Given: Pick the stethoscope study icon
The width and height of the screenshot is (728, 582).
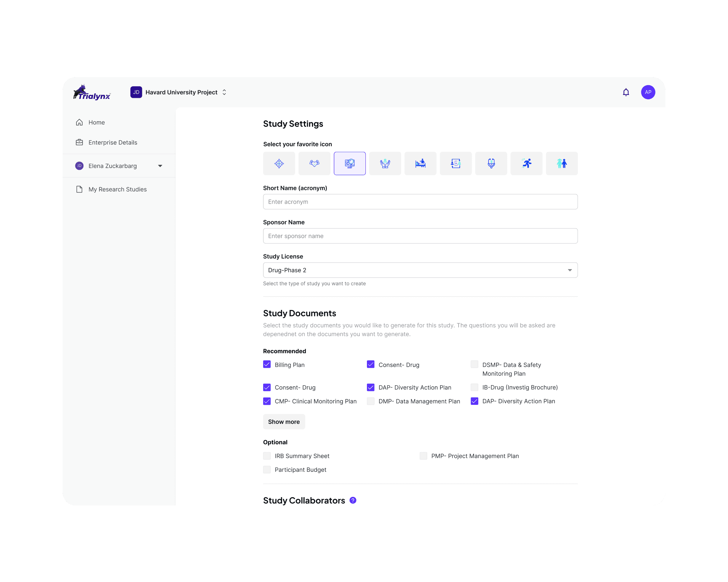Looking at the screenshot, I should click(491, 163).
